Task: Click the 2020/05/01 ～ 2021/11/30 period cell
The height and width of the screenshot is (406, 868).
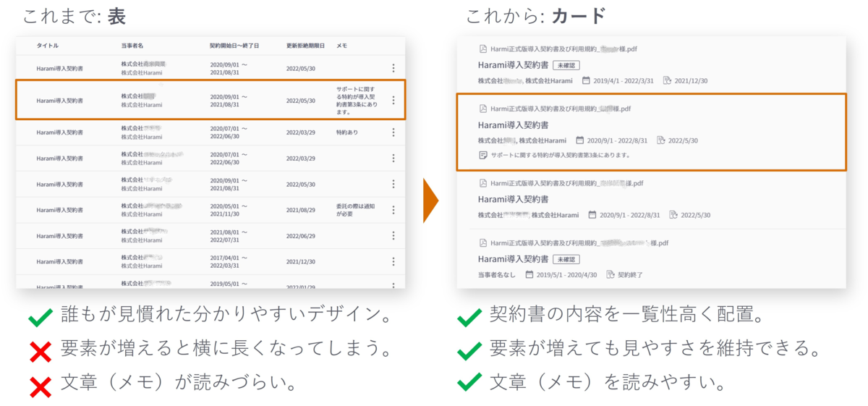Action: (229, 210)
